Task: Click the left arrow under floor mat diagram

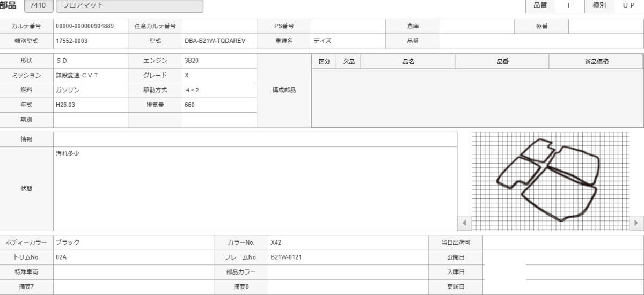Action: click(x=465, y=223)
